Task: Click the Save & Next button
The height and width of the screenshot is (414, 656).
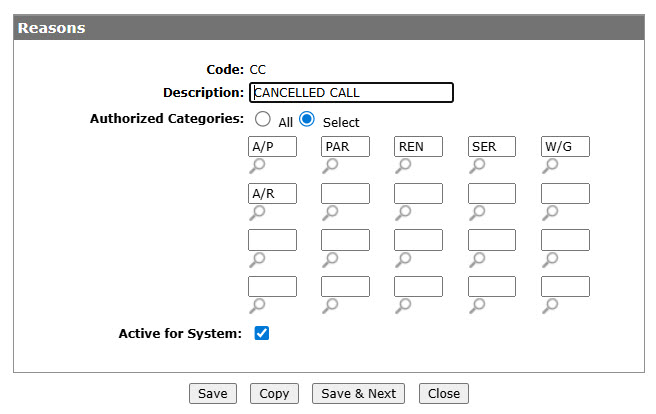Action: coord(359,394)
